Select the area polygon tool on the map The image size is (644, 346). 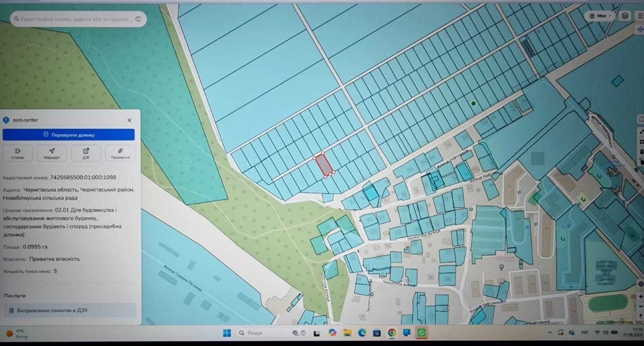point(641,141)
